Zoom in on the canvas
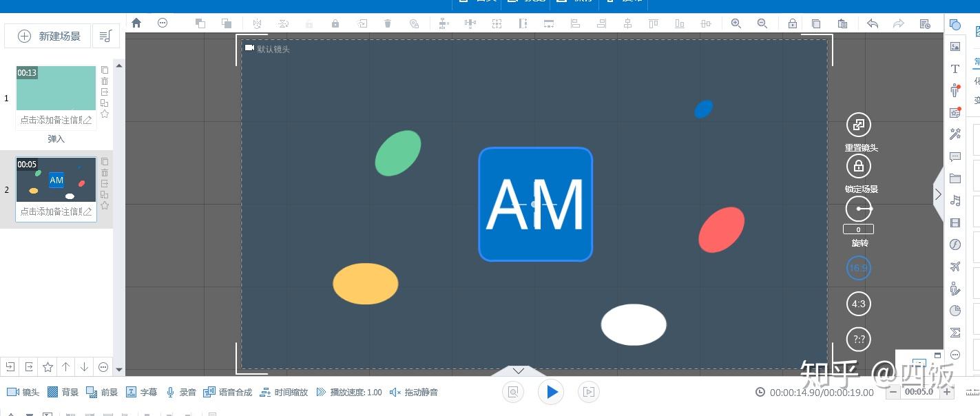 pos(736,23)
